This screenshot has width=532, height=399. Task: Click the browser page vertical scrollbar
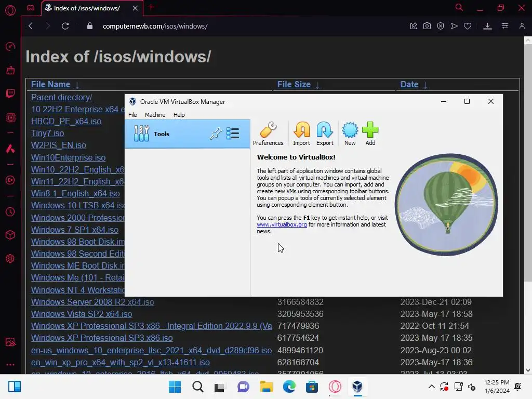528,163
